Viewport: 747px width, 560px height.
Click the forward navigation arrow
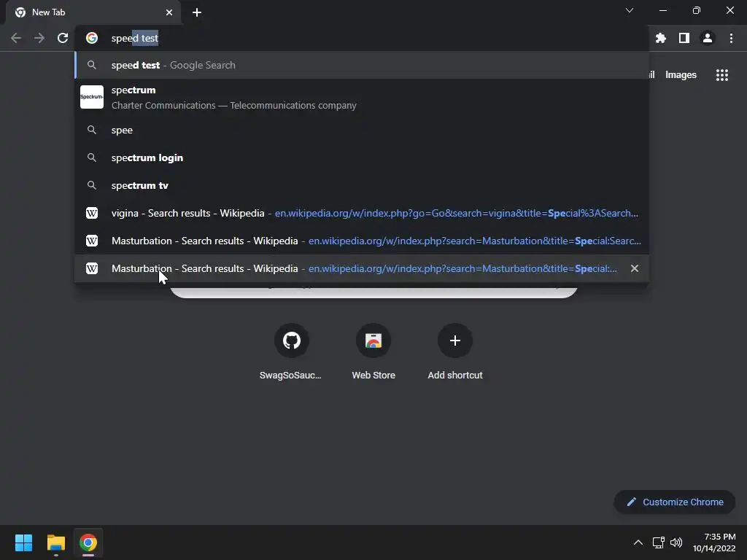[39, 38]
